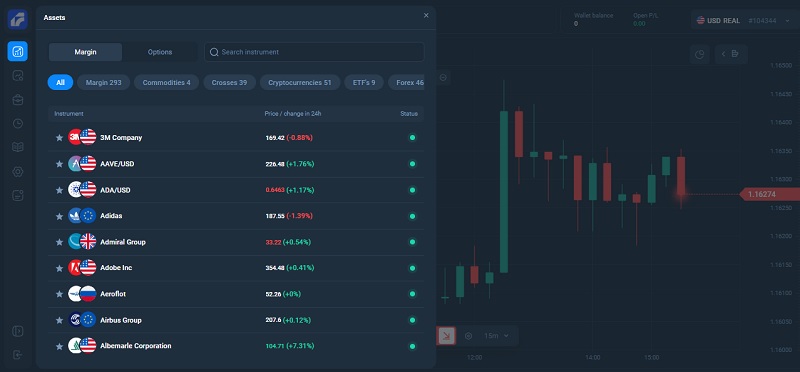Favorite the ADA/USD star
The width and height of the screenshot is (800, 372).
pos(59,190)
